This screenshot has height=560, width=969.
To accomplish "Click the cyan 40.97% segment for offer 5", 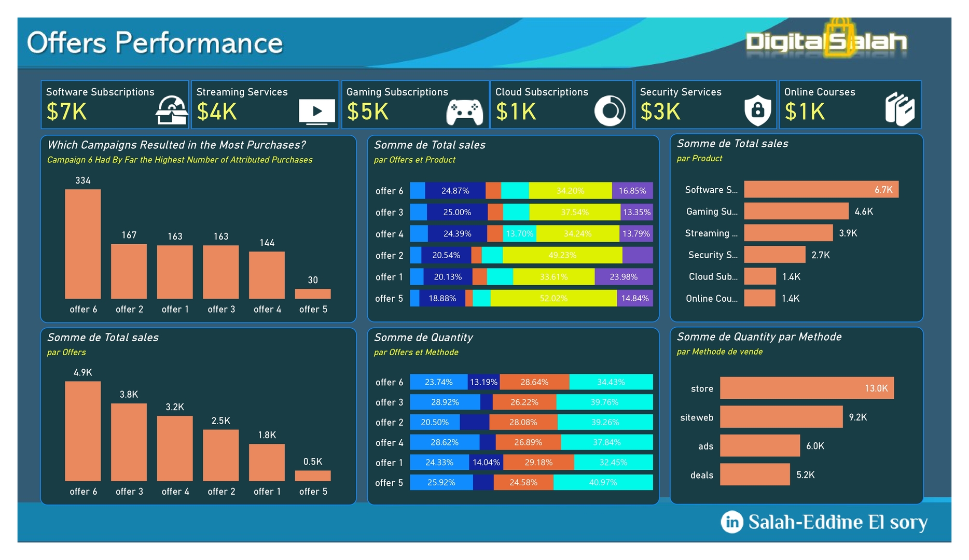I will click(x=603, y=482).
